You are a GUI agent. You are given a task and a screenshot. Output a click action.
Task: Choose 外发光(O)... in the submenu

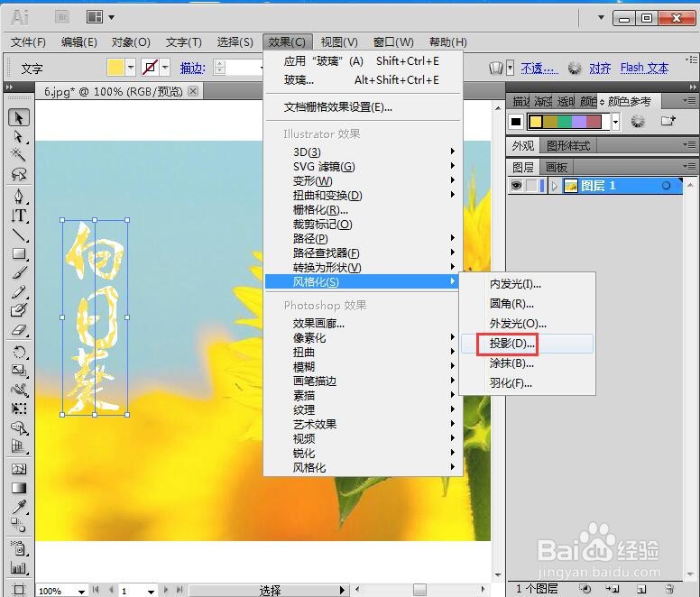tap(518, 324)
